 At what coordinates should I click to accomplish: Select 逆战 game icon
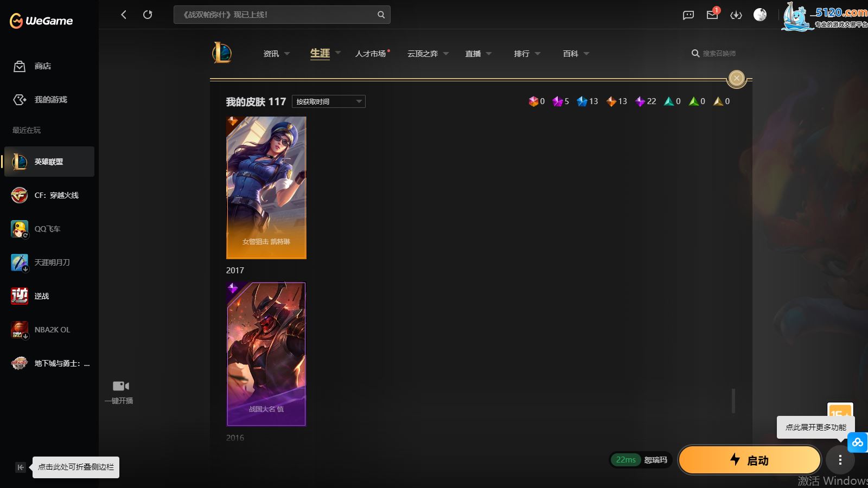click(20, 296)
